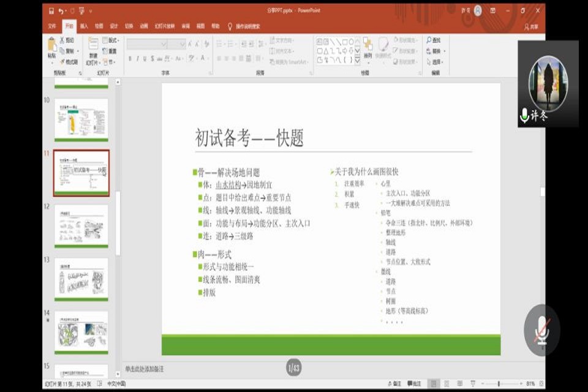Image resolution: width=588 pixels, height=392 pixels.
Task: Click the language 中文(中国) in status bar
Action: point(116,383)
